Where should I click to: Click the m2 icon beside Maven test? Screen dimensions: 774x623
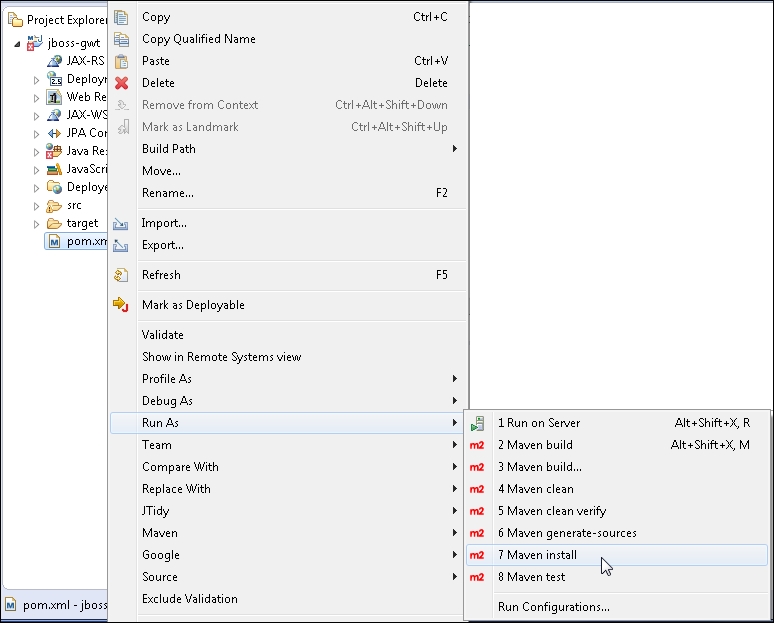(477, 577)
